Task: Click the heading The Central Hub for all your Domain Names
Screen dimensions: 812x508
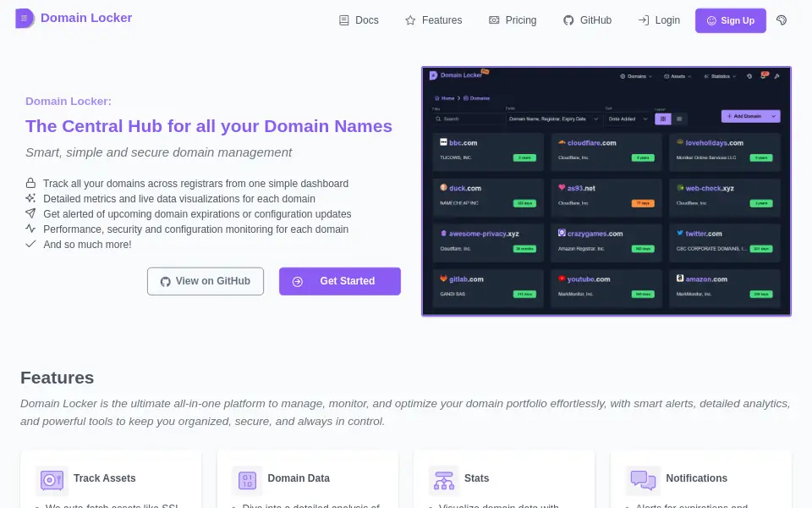Action: [209, 126]
